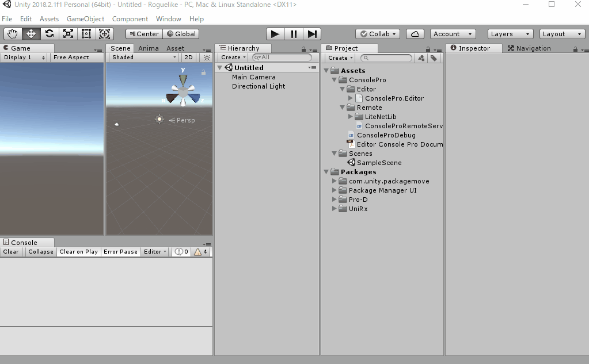This screenshot has width=589, height=364.
Task: Click the Step forward button
Action: pyautogui.click(x=312, y=34)
